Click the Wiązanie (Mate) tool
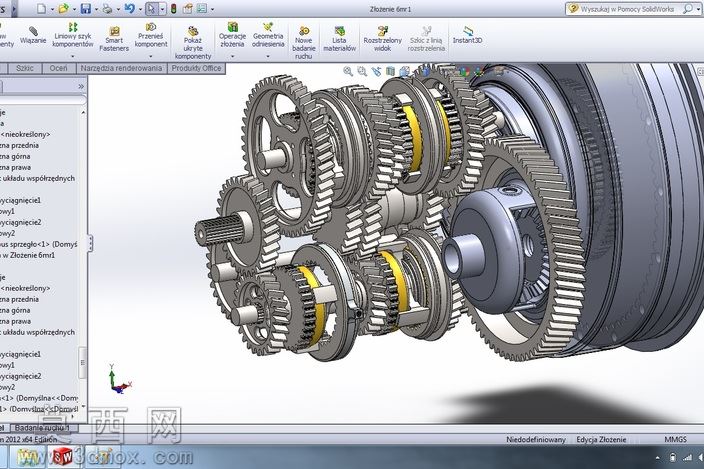Image resolution: width=704 pixels, height=469 pixels. click(x=33, y=35)
